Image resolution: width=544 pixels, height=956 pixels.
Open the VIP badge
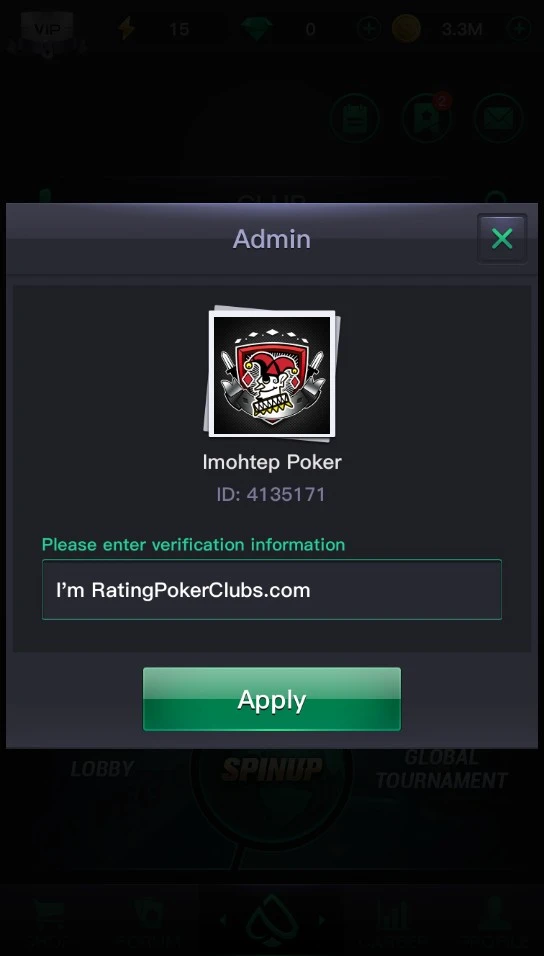click(47, 29)
